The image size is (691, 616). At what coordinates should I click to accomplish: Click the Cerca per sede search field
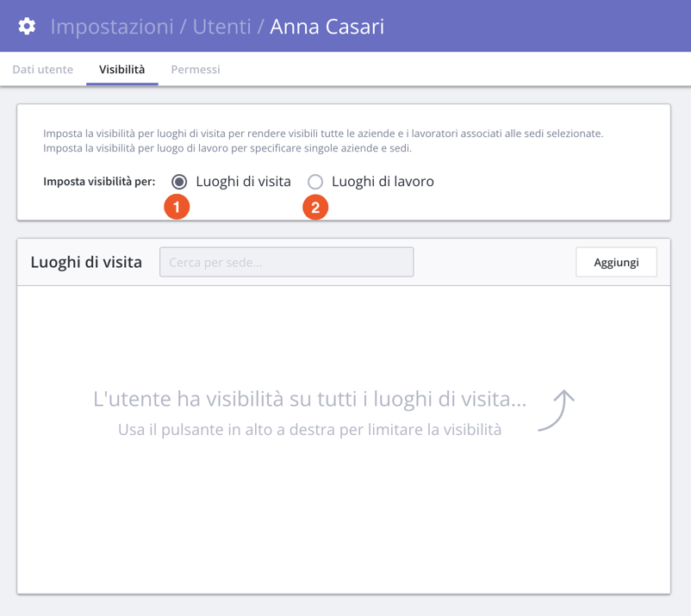tap(286, 262)
